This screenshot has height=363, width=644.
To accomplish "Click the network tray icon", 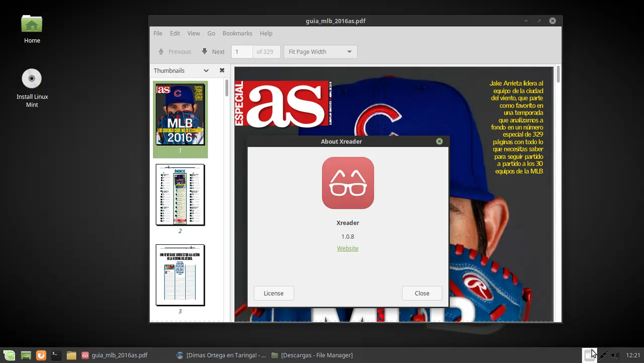I will tap(603, 355).
